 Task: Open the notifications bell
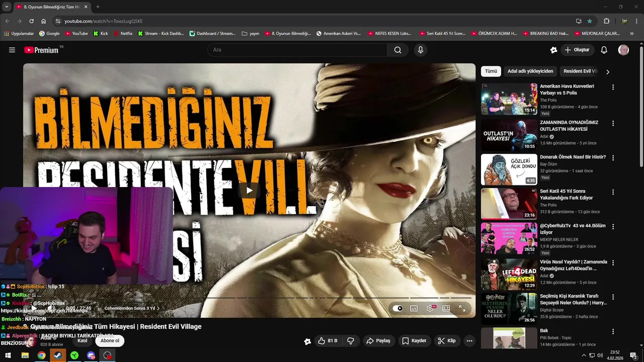tap(604, 50)
